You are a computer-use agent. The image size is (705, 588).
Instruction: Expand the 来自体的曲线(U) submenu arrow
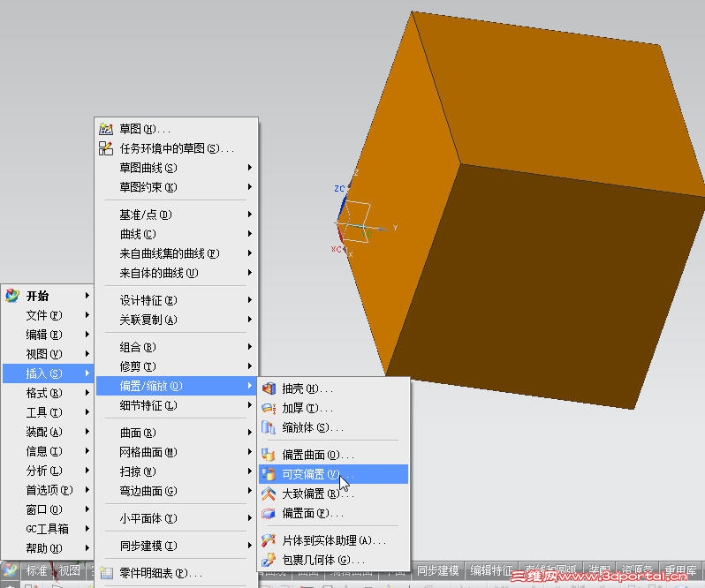point(249,272)
